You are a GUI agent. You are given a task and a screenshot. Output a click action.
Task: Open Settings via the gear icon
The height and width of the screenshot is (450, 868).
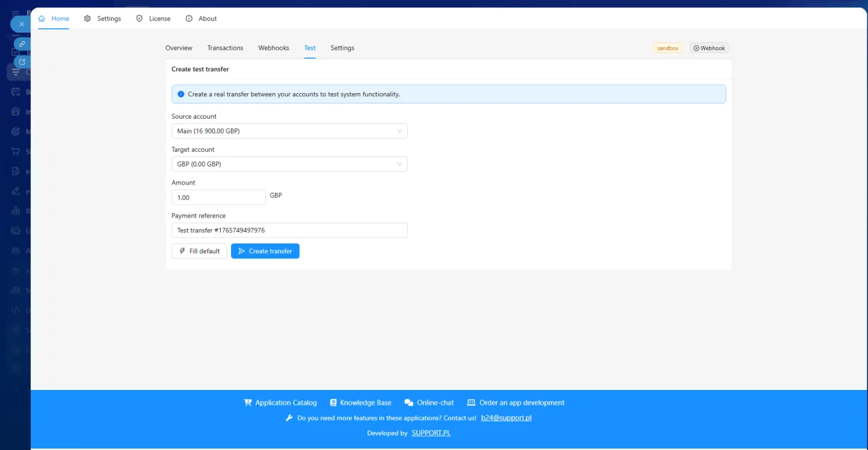click(x=87, y=19)
